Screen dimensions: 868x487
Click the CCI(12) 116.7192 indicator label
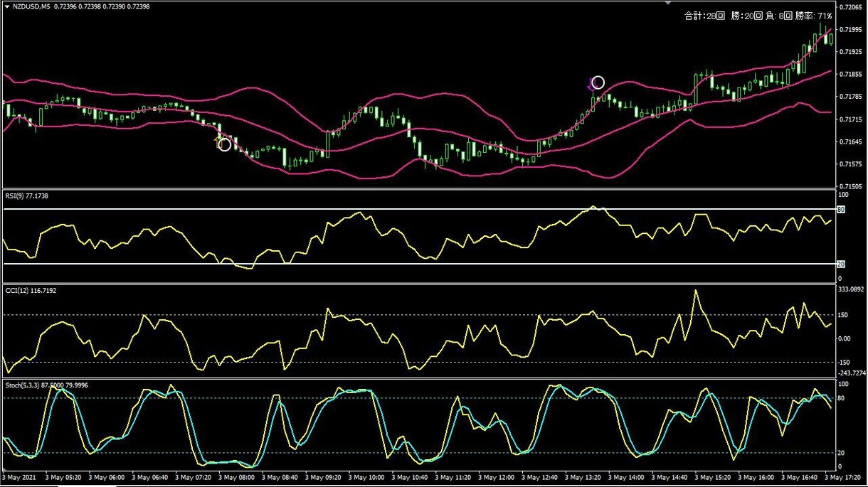click(31, 291)
